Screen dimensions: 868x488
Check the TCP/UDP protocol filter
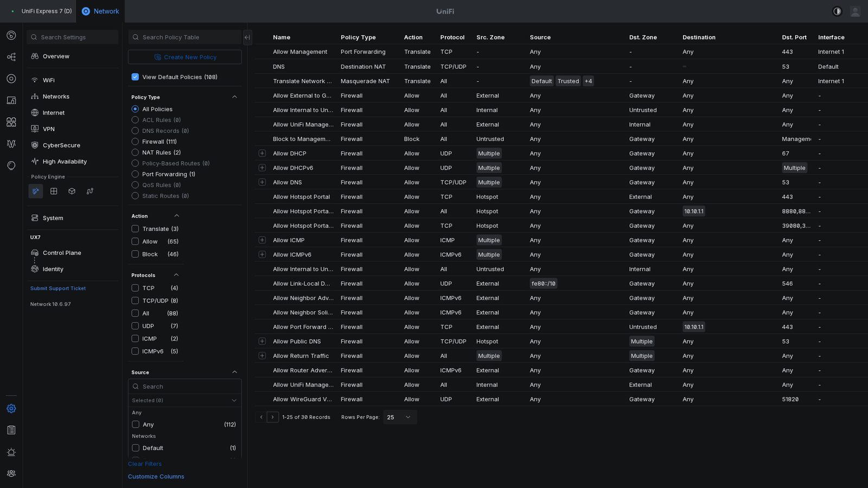click(x=135, y=300)
